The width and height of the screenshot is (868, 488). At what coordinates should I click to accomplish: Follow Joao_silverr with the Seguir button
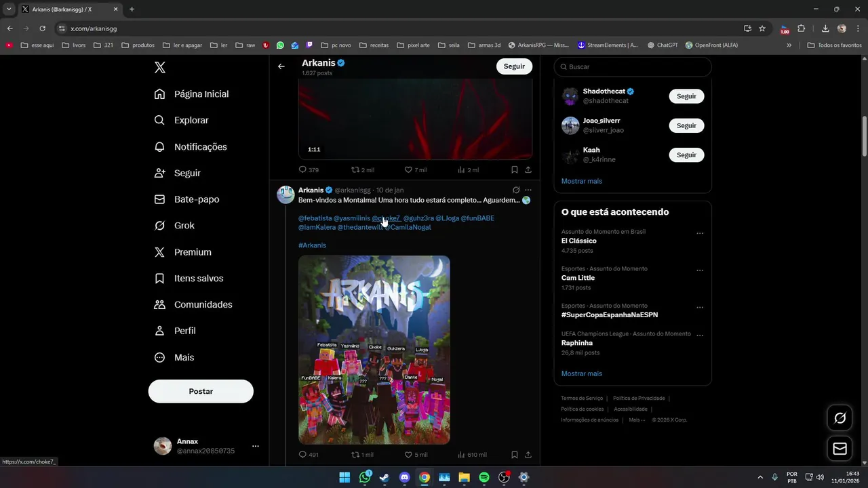click(686, 125)
